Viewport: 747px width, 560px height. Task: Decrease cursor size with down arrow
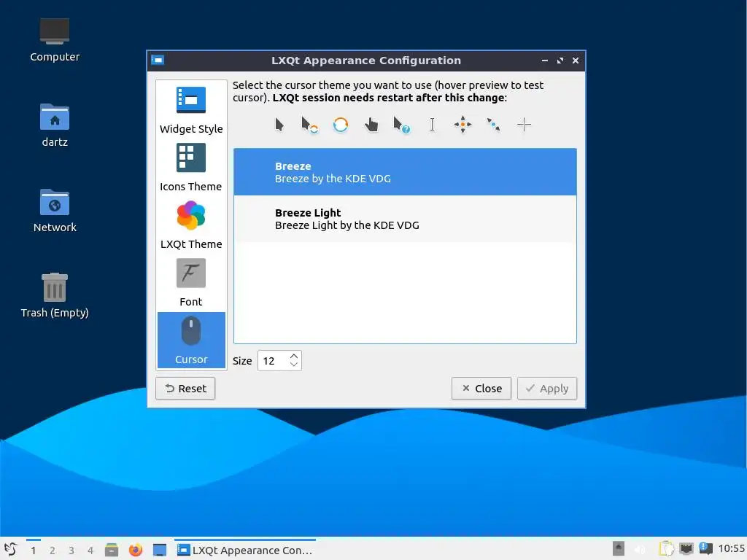[294, 365]
